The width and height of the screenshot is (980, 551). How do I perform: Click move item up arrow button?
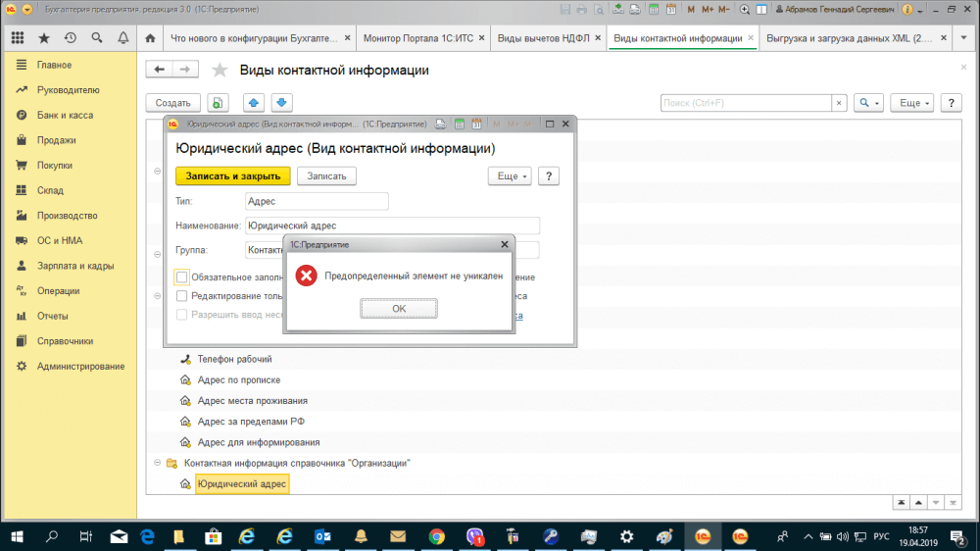point(254,102)
